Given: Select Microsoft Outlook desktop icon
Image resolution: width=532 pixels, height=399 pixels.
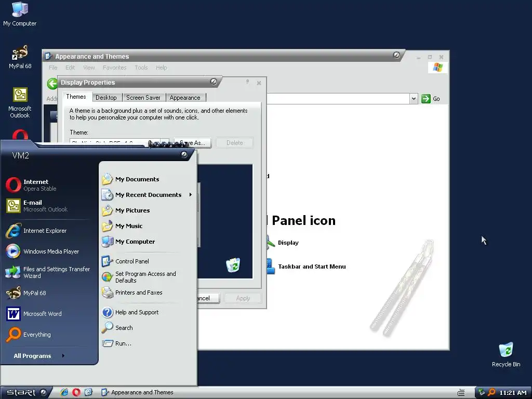Looking at the screenshot, I should point(20,103).
